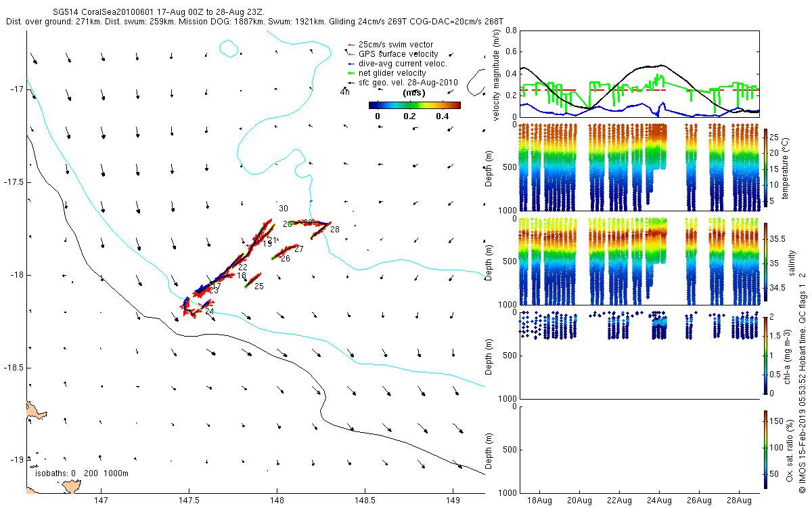
Task: Click the velocity magnitude (m/s) axis label
Action: pos(496,77)
